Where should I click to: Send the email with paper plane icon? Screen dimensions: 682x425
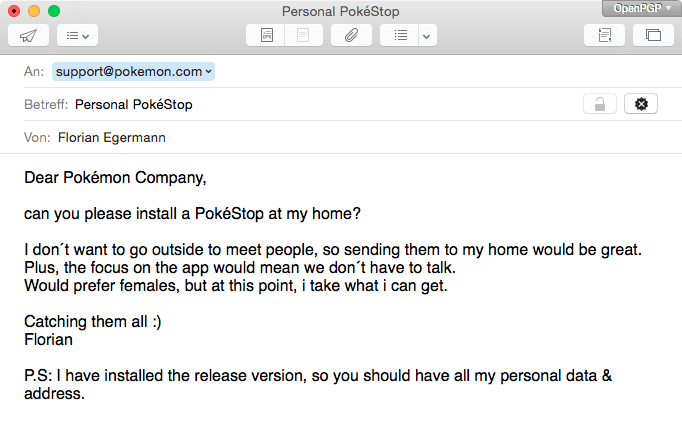[28, 35]
